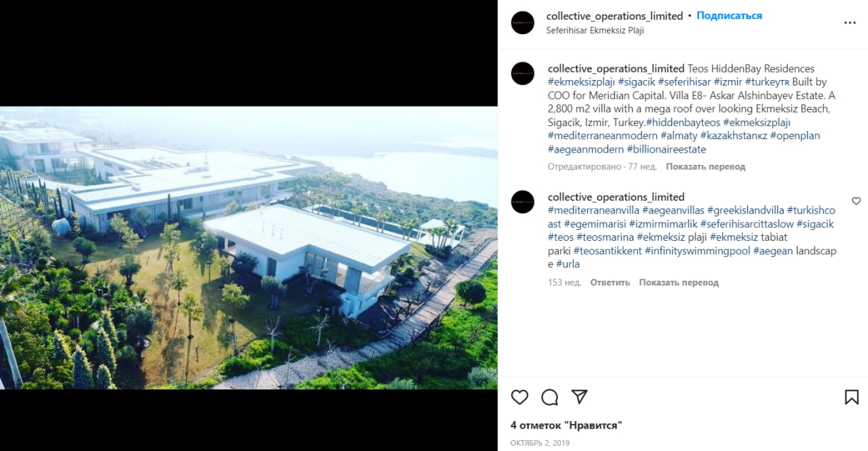Viewport: 868px width, 451px height.
Task: Open the avatar beside the caption text
Action: 523,73
